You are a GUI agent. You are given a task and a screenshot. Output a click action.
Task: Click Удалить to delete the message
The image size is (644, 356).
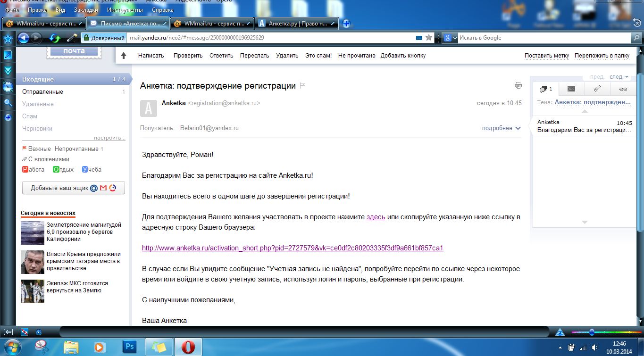287,55
